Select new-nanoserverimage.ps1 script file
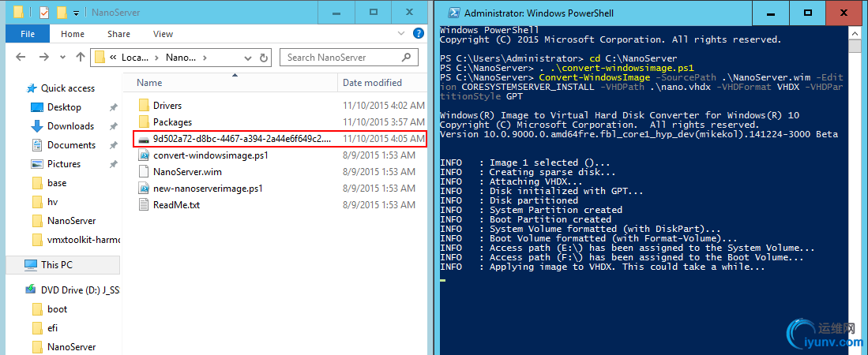The width and height of the screenshot is (868, 355). coord(208,189)
